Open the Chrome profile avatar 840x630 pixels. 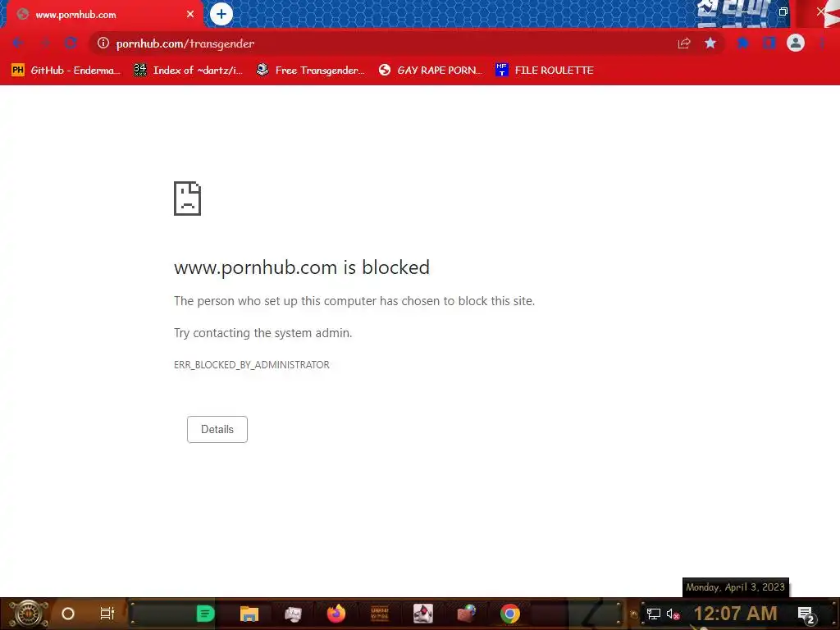point(796,43)
